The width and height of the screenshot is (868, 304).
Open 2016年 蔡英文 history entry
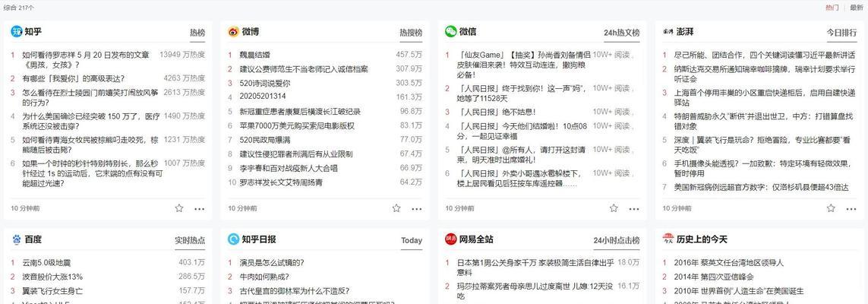[729, 262]
